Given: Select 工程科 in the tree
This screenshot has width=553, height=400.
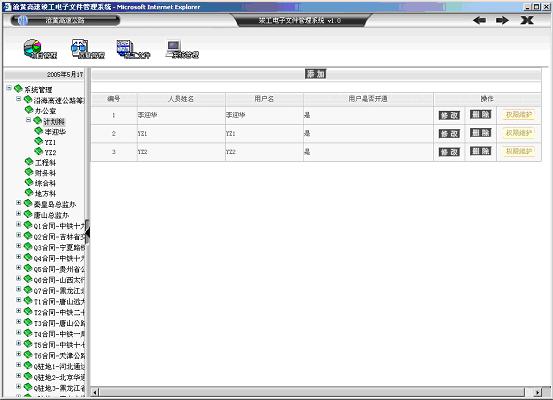Looking at the screenshot, I should [x=45, y=163].
